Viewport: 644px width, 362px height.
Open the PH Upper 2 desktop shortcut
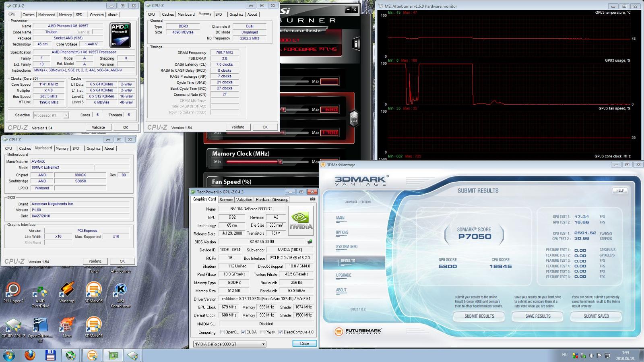pyautogui.click(x=13, y=293)
